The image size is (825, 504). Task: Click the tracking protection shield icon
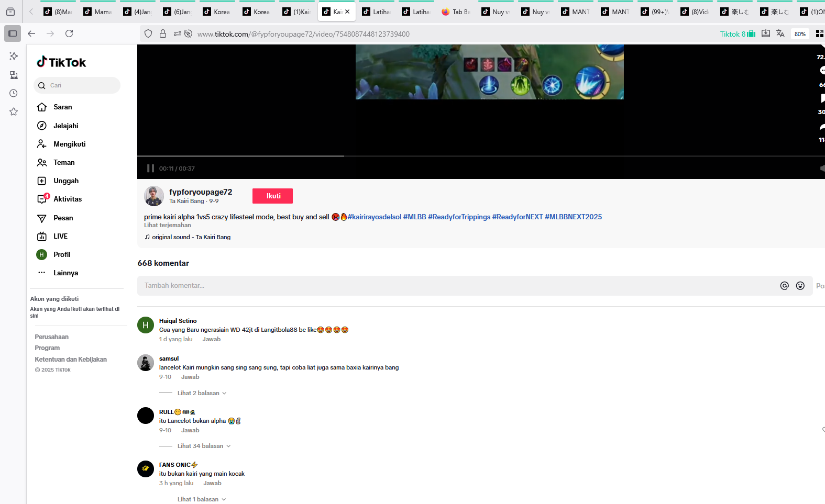click(148, 33)
